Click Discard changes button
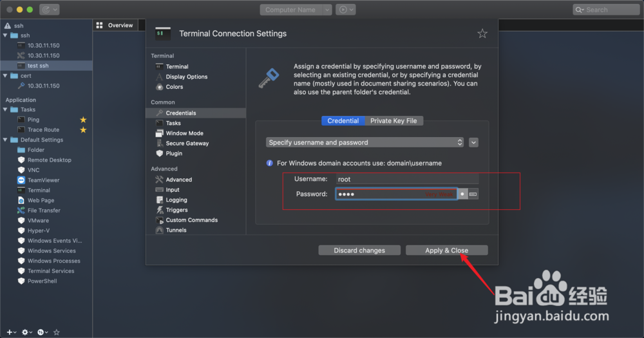The image size is (644, 338). (359, 250)
